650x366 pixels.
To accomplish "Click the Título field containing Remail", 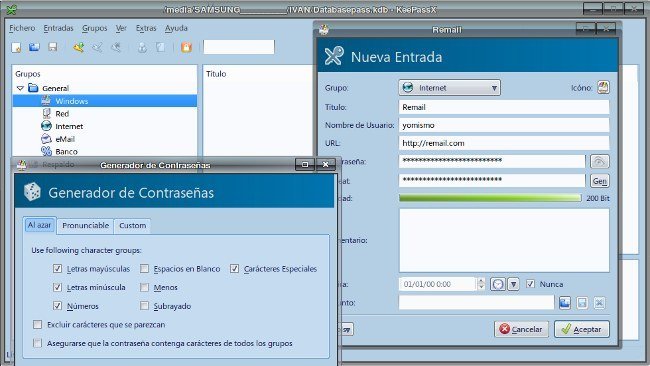I will point(504,107).
